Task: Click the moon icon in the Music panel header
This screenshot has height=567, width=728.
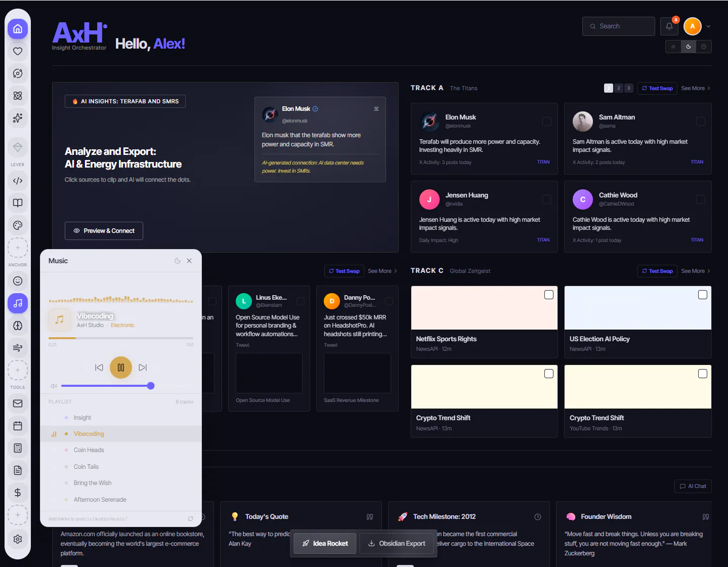Action: 178,261
